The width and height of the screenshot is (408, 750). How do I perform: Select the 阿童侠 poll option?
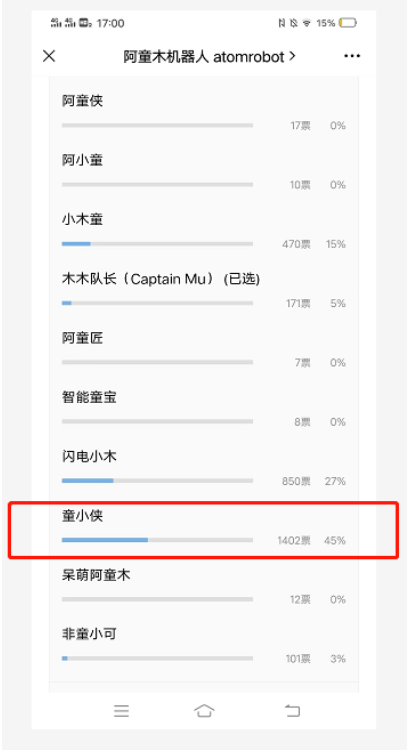pyautogui.click(x=204, y=113)
